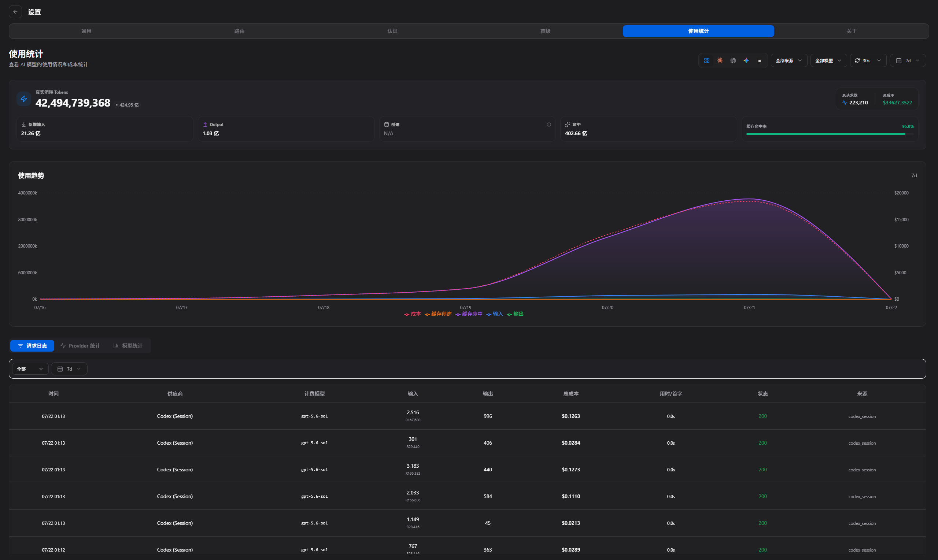
Task: Select the all-apps grid filter icon
Action: click(706, 60)
